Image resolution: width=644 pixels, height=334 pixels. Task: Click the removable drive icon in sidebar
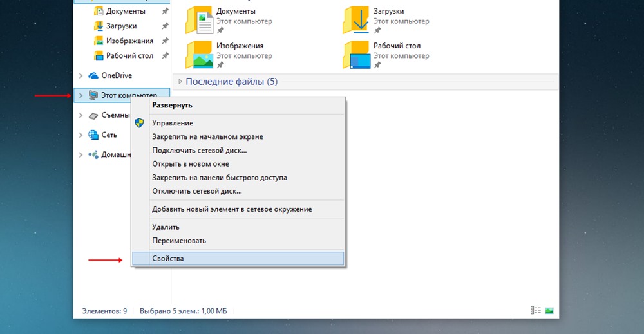(93, 116)
